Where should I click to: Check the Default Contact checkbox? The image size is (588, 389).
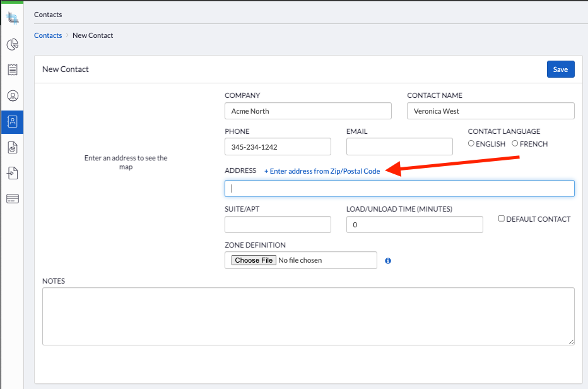point(502,218)
